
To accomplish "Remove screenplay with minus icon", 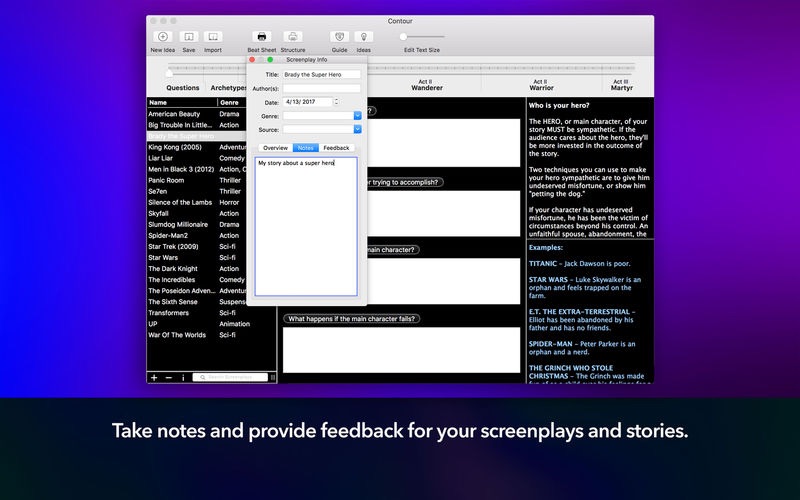I will 169,378.
